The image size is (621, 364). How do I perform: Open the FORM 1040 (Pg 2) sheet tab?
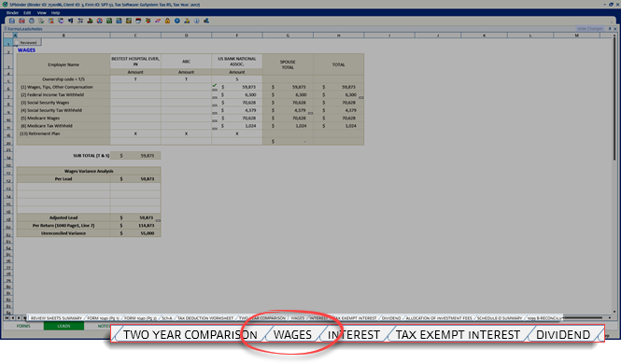pyautogui.click(x=140, y=318)
